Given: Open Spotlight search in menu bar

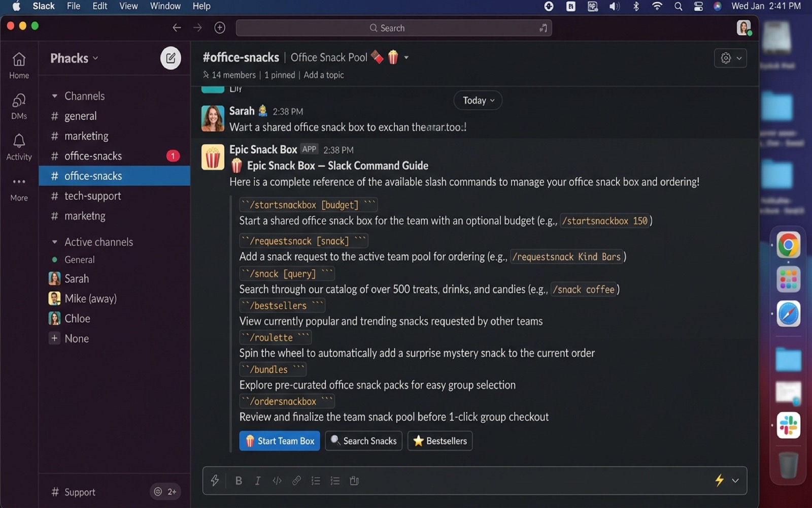Looking at the screenshot, I should click(x=678, y=6).
